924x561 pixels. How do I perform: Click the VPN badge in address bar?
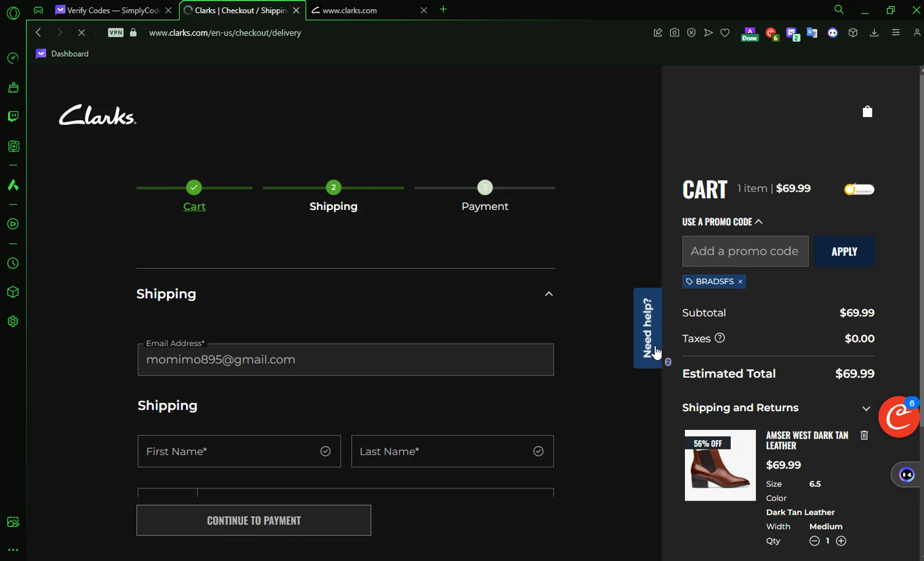116,33
